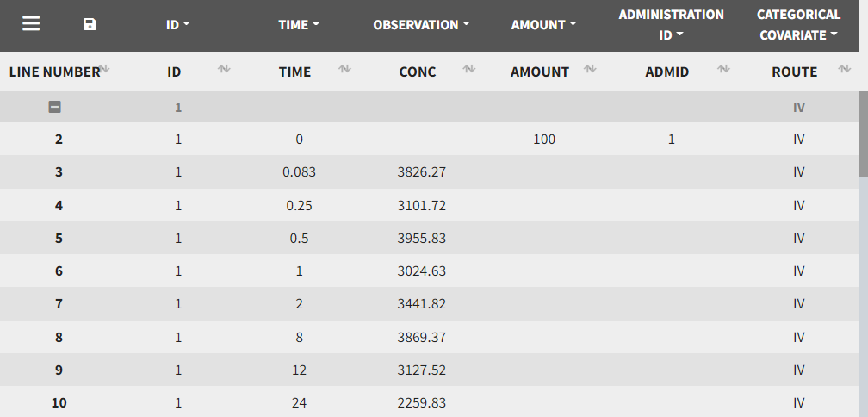Screen dimensions: 868x417
Task: Sort by the ID column arrows
Action: 223,68
